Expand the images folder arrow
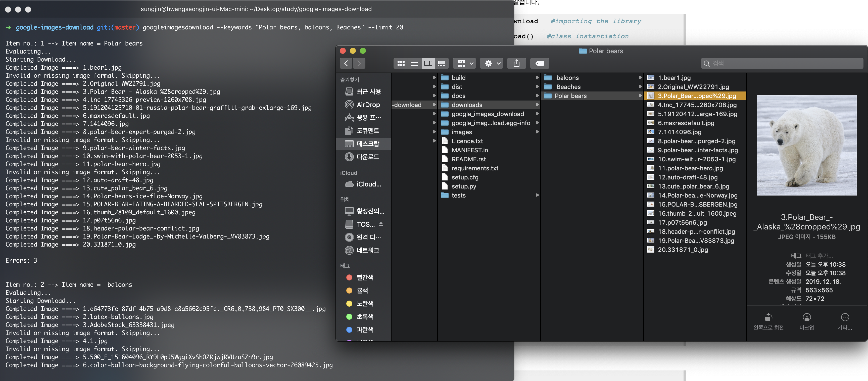Screen dimensions: 868x381 (538, 132)
